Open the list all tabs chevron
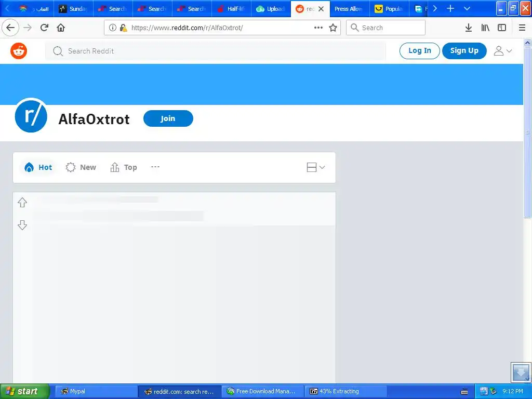 467,8
